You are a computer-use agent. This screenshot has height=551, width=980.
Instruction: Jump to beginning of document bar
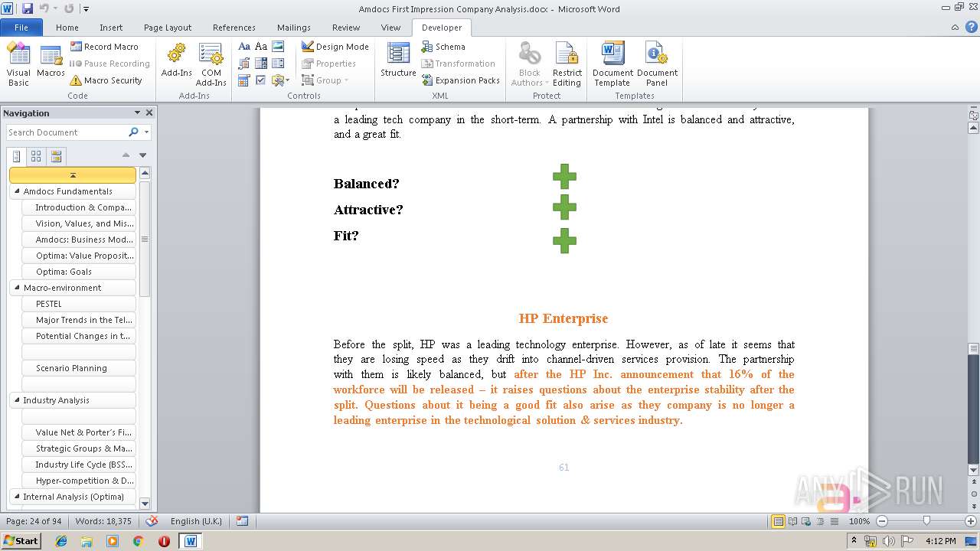(x=73, y=175)
